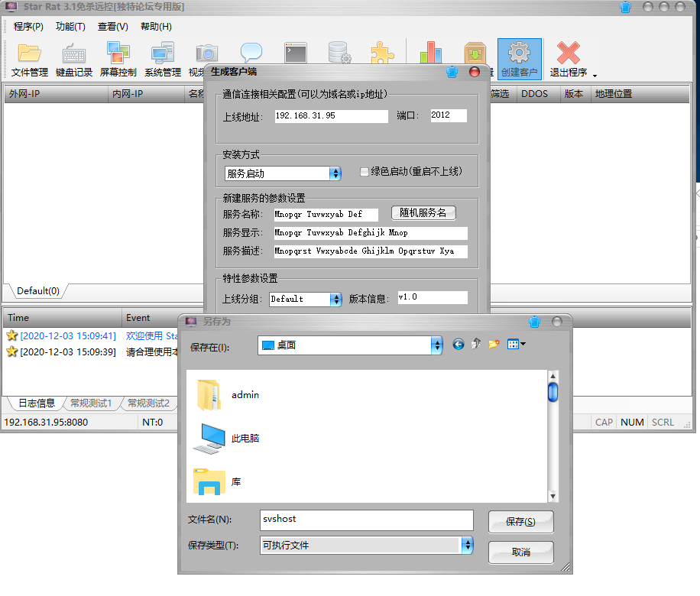
Task: Click blue shirt skin icon in 生成客户端 dialog
Action: coord(452,72)
